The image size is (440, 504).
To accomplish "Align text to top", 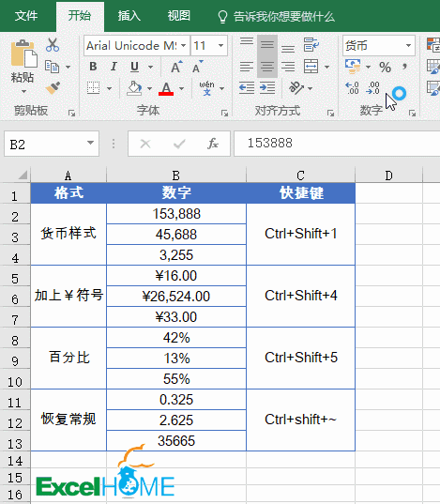I will [247, 41].
